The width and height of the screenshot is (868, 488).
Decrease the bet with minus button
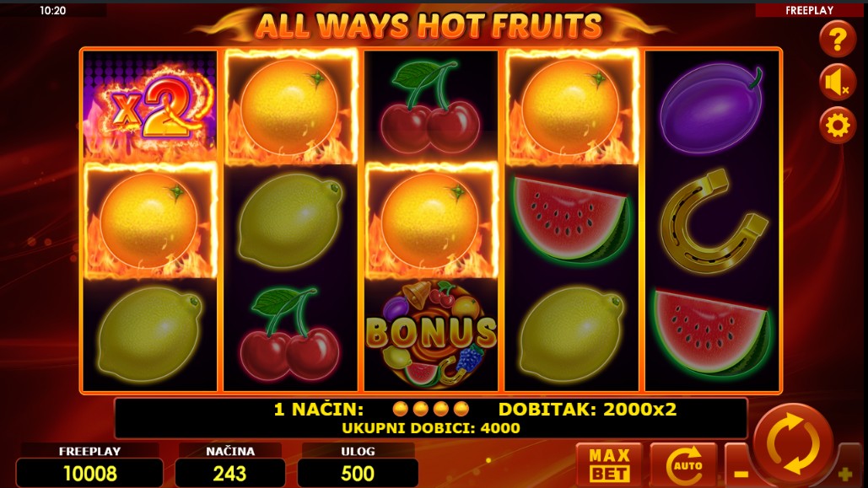[740, 466]
